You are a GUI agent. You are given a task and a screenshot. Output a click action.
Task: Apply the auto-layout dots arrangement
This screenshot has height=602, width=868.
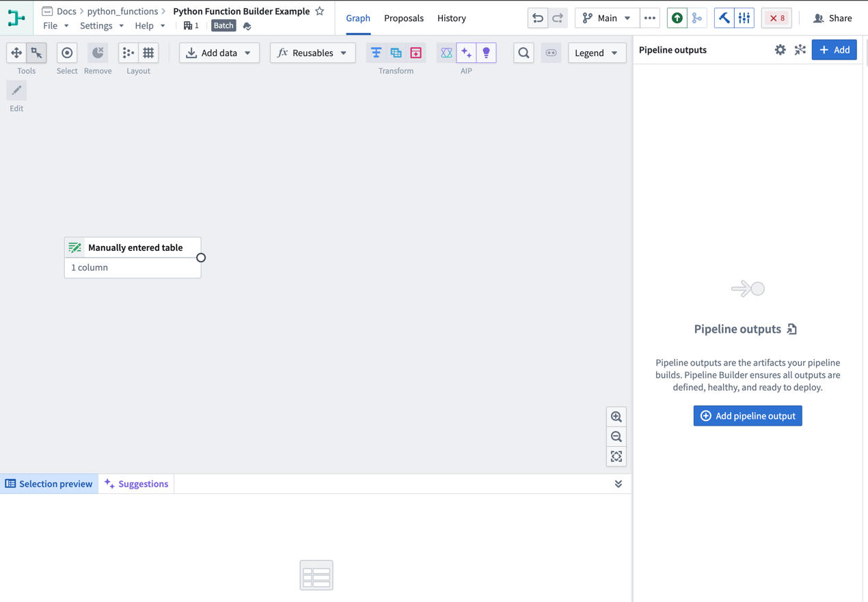tap(128, 53)
